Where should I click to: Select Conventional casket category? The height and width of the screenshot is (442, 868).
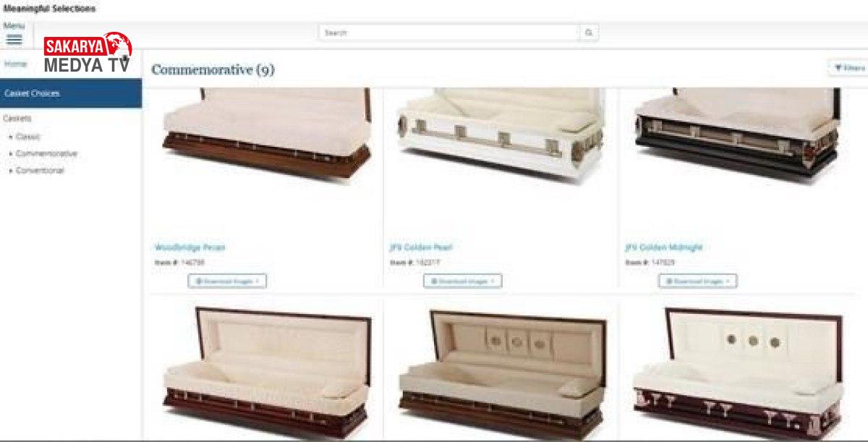40,171
